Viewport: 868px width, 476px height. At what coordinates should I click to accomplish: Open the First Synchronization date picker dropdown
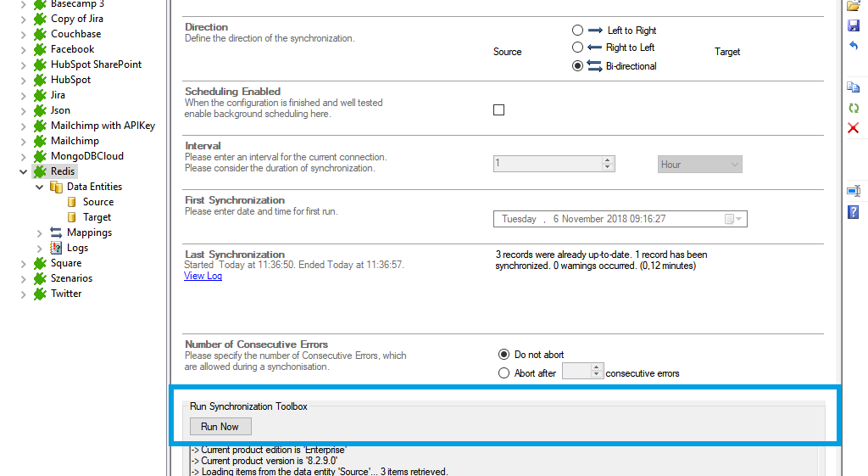(x=733, y=219)
